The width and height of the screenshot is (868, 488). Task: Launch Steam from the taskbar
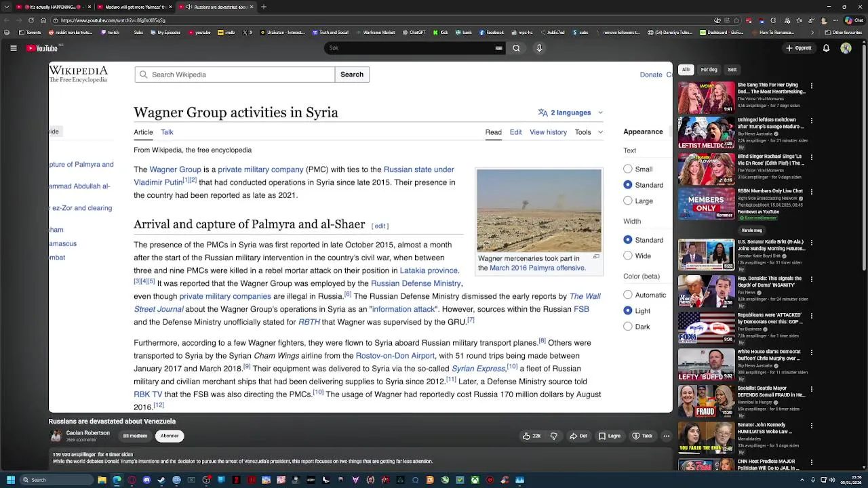coord(161,480)
